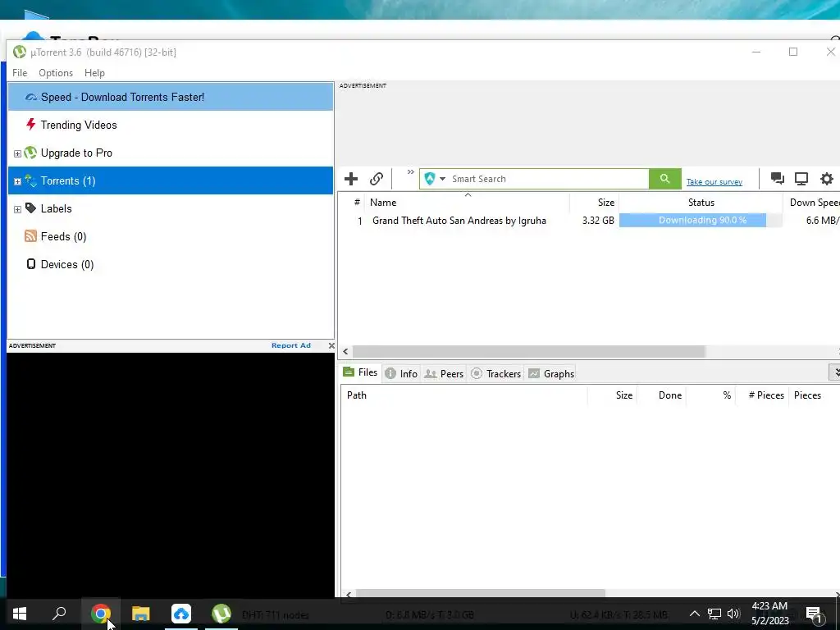Click the taskbar search magnifier
Viewport: 840px width, 630px height.
(x=59, y=614)
